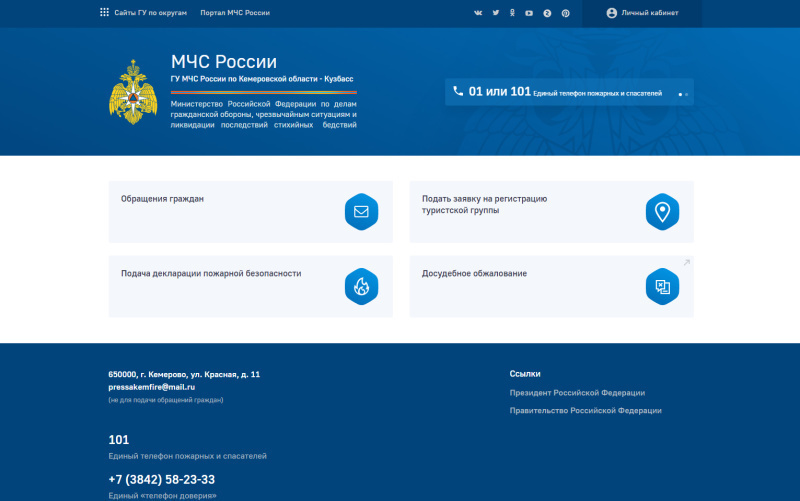The height and width of the screenshot is (501, 800).
Task: Click the address 650000, г. Кемерово, ул. Красная
Action: [184, 374]
